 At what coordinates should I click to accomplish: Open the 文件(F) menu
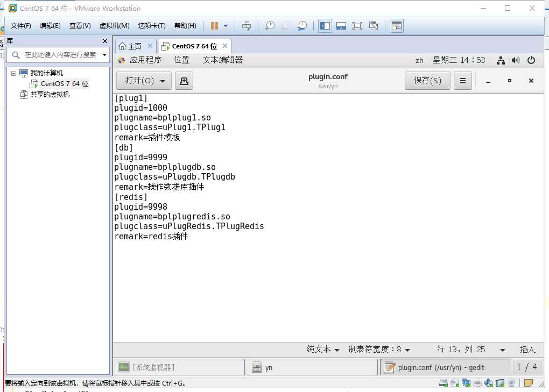pyautogui.click(x=20, y=25)
